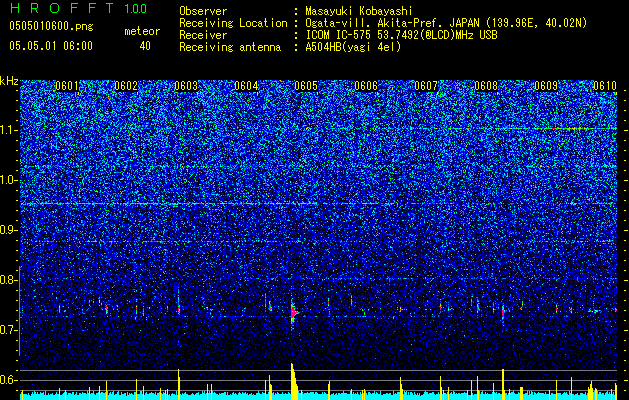Click the 0608 time marker
The width and height of the screenshot is (629, 400).
tap(486, 86)
